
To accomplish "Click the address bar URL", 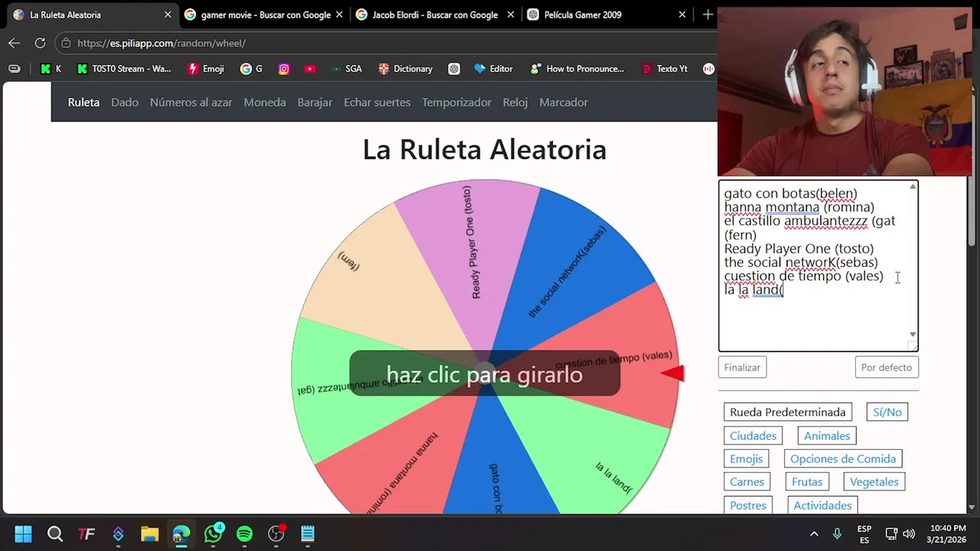I will (162, 44).
